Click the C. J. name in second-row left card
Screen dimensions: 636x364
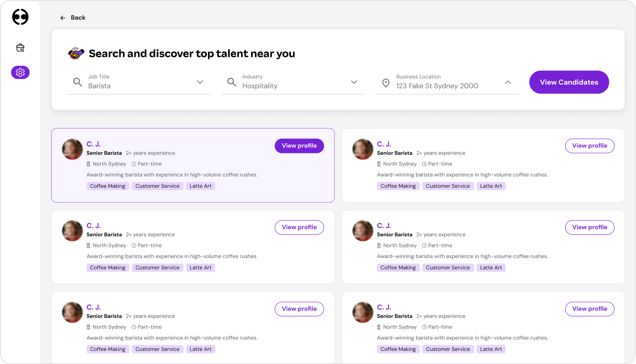[94, 226]
